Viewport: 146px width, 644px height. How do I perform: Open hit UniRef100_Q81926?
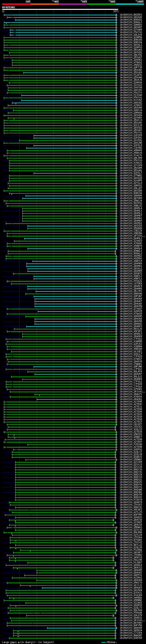click(x=131, y=17)
